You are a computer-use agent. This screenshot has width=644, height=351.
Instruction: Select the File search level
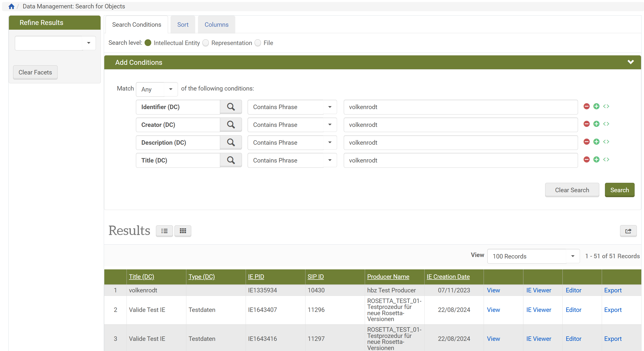point(258,43)
